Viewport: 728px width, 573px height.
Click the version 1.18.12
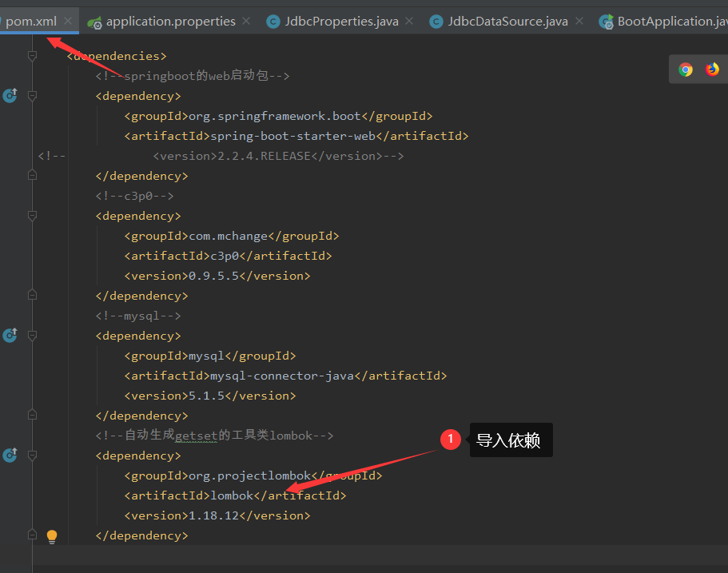pos(213,515)
